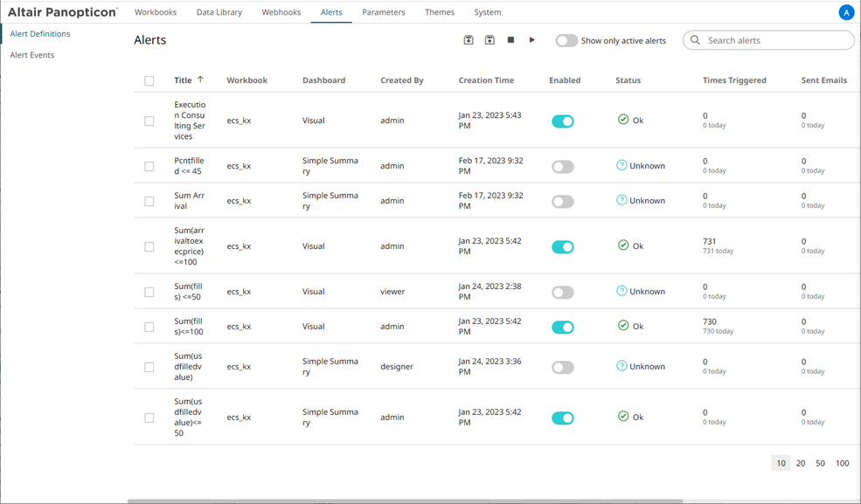Show 20 alerts per page
Image resolution: width=861 pixels, height=504 pixels.
(801, 463)
